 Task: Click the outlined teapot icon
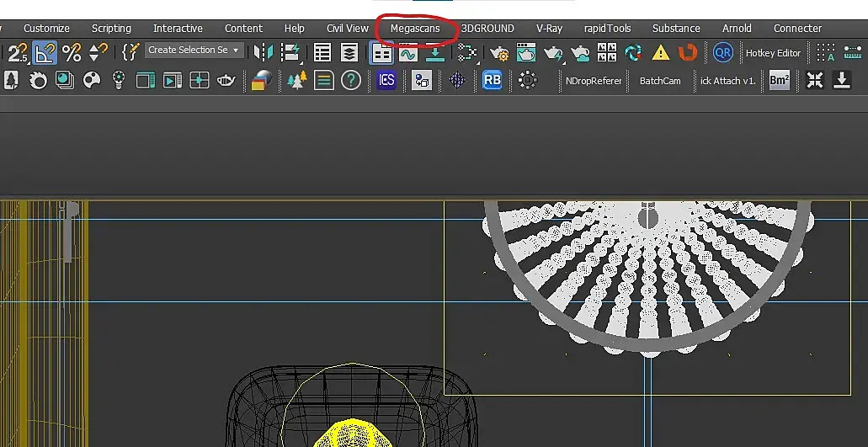pos(226,81)
